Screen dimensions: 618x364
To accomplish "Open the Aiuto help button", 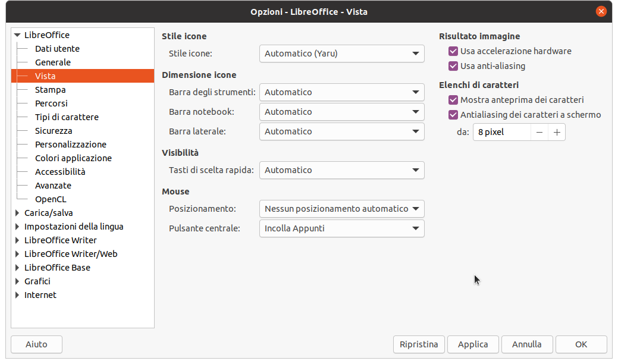I will click(x=36, y=344).
